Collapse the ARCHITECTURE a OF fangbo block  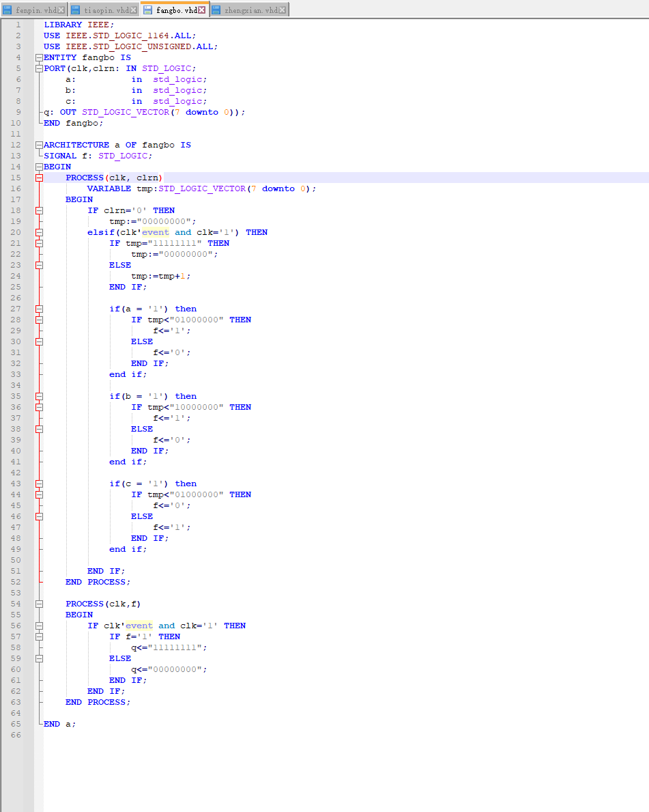point(39,145)
